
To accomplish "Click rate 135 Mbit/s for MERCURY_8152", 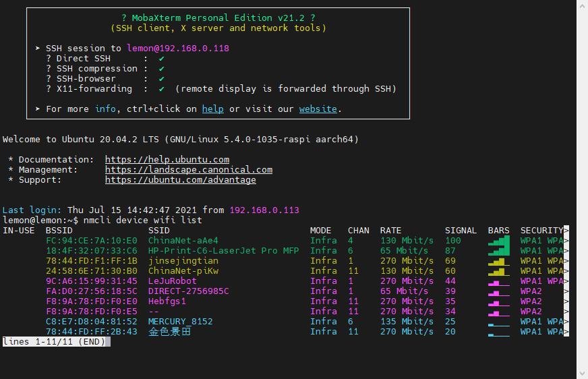I will (x=407, y=321).
